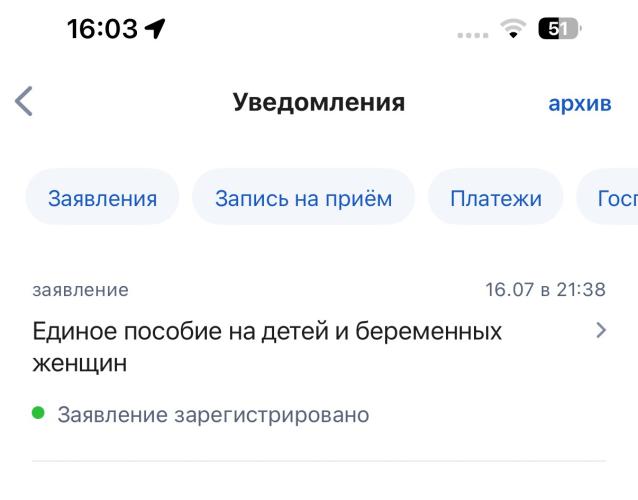This screenshot has height=500, width=638.
Task: Tap the back arrow beside Уведомления
Action: pyautogui.click(x=24, y=101)
